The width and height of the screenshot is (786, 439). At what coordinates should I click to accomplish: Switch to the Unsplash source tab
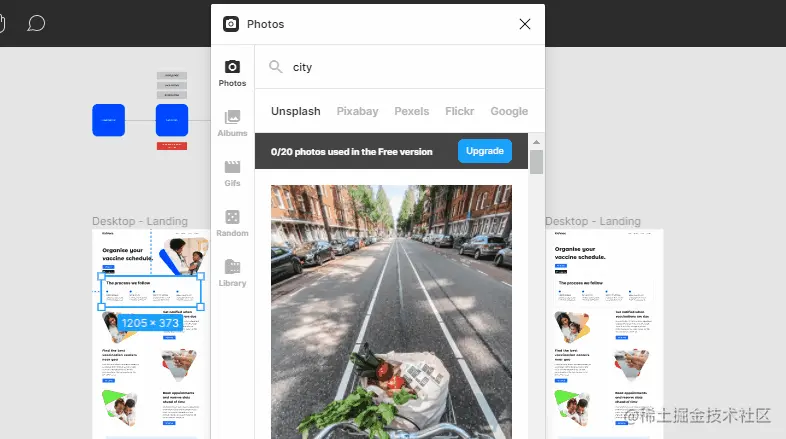tap(296, 111)
